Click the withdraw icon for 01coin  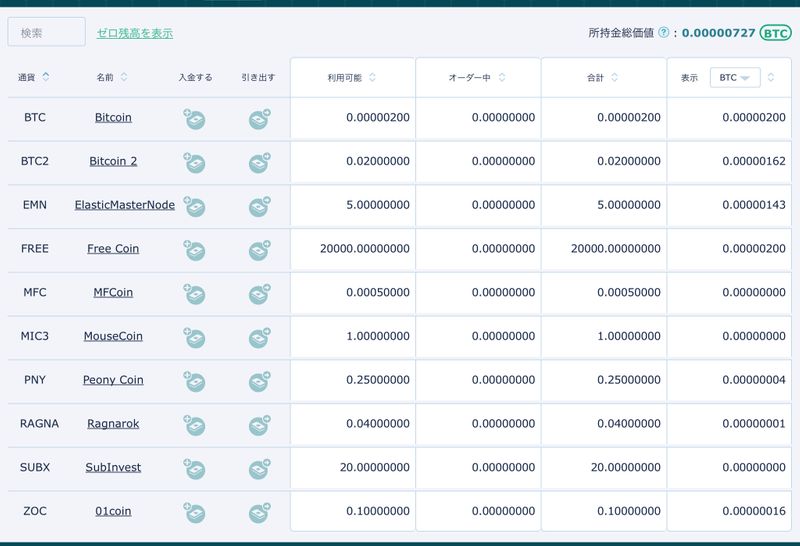coord(260,513)
